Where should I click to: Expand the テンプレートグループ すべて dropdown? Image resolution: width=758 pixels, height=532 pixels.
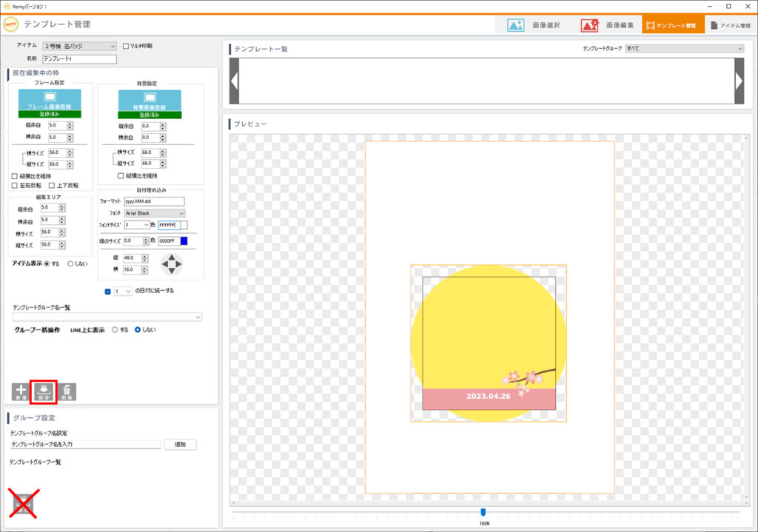(684, 48)
